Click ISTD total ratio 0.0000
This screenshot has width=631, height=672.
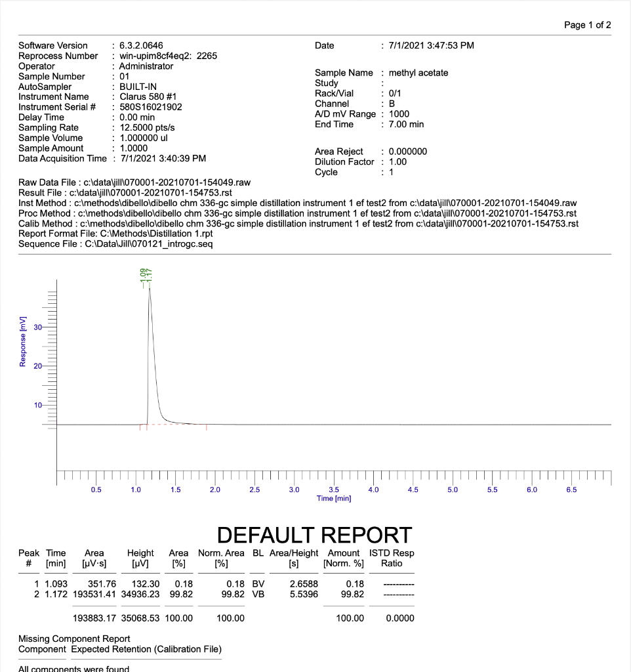pos(400,618)
